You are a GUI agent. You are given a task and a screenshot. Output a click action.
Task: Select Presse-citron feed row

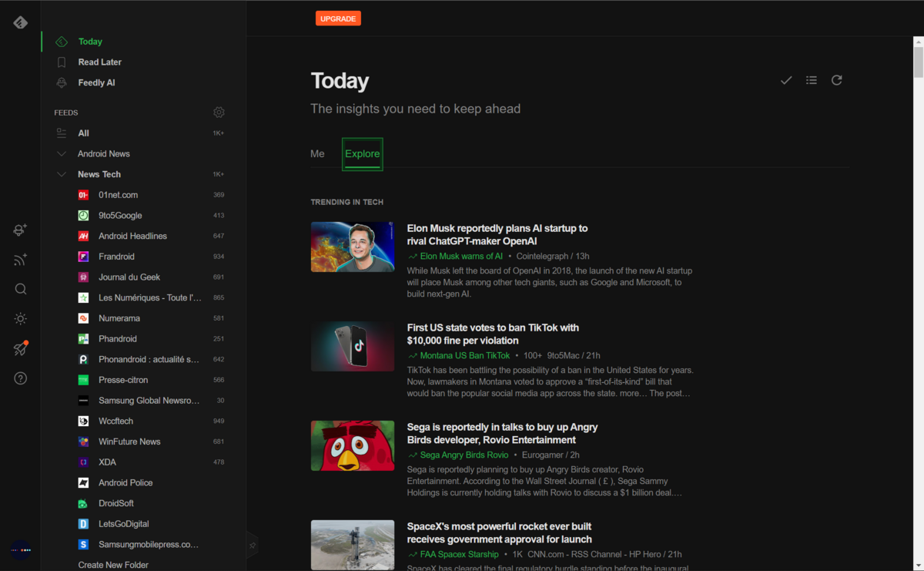point(143,380)
